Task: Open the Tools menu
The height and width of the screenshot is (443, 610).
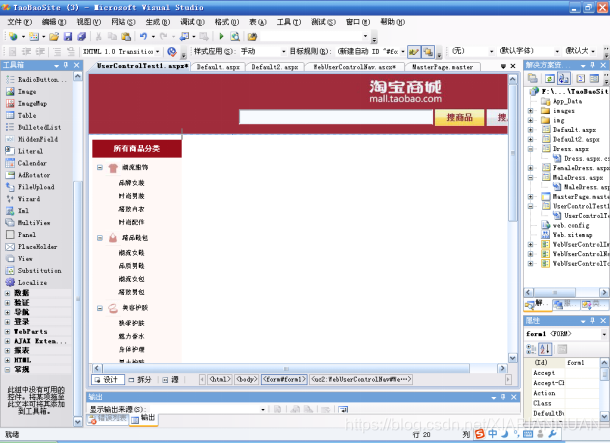Action: (289, 22)
